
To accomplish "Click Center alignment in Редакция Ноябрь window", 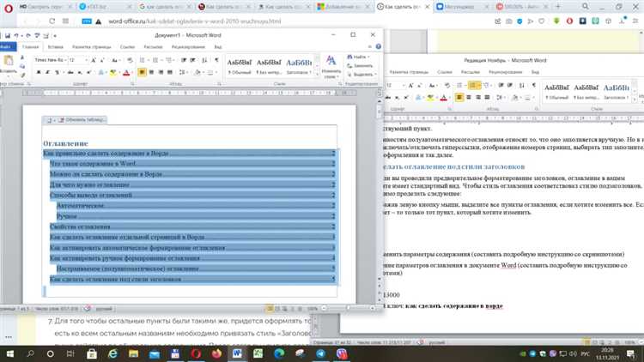I will tap(469, 97).
